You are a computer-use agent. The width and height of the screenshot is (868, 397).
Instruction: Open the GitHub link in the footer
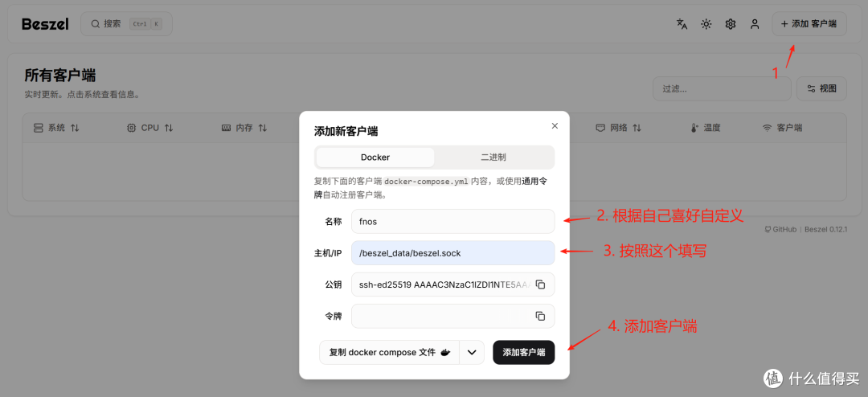click(x=780, y=229)
